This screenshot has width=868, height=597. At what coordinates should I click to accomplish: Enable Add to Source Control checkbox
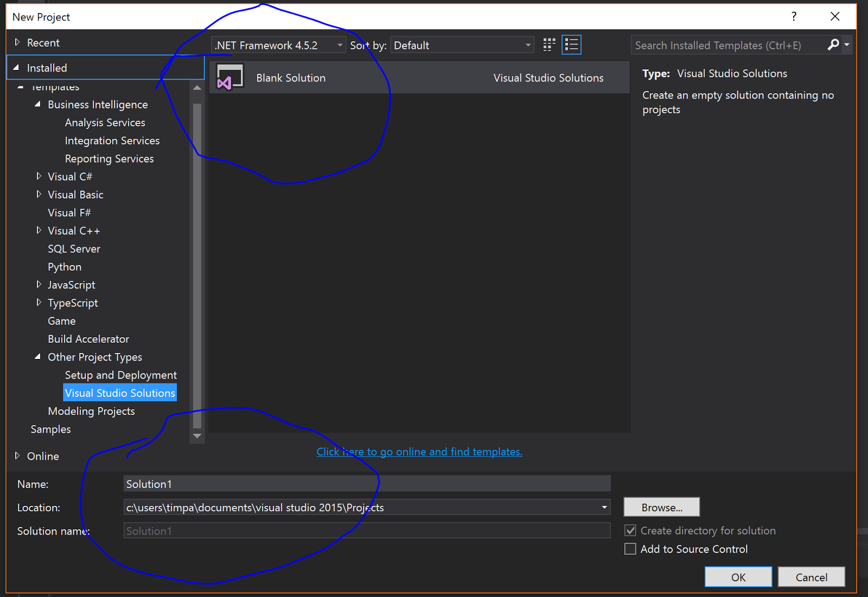tap(630, 549)
